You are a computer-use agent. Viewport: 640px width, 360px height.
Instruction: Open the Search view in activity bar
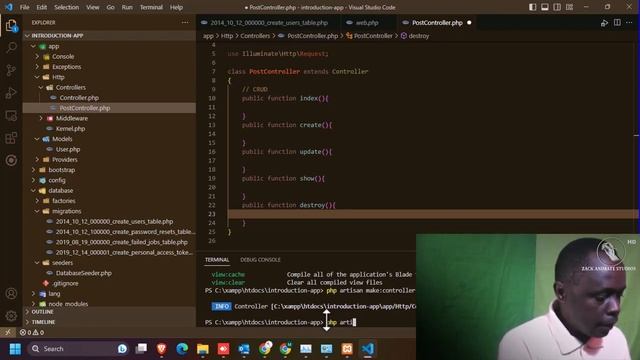pyautogui.click(x=11, y=48)
